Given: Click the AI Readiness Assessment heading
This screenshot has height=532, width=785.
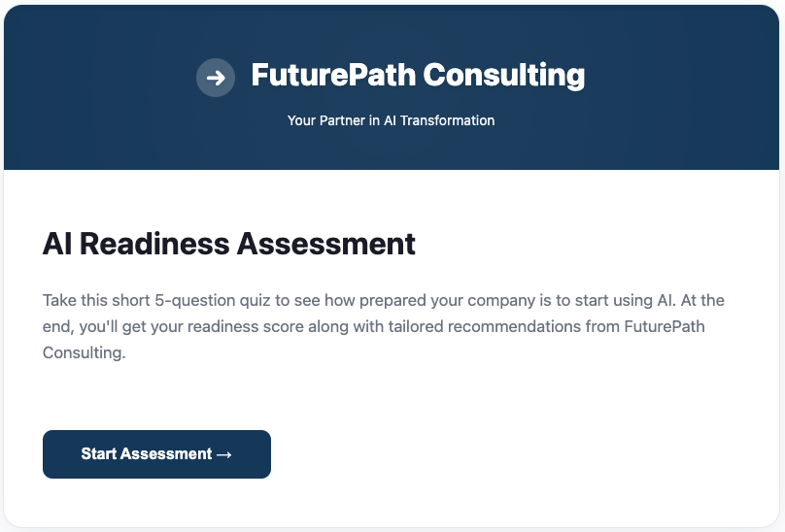Looking at the screenshot, I should (229, 244).
